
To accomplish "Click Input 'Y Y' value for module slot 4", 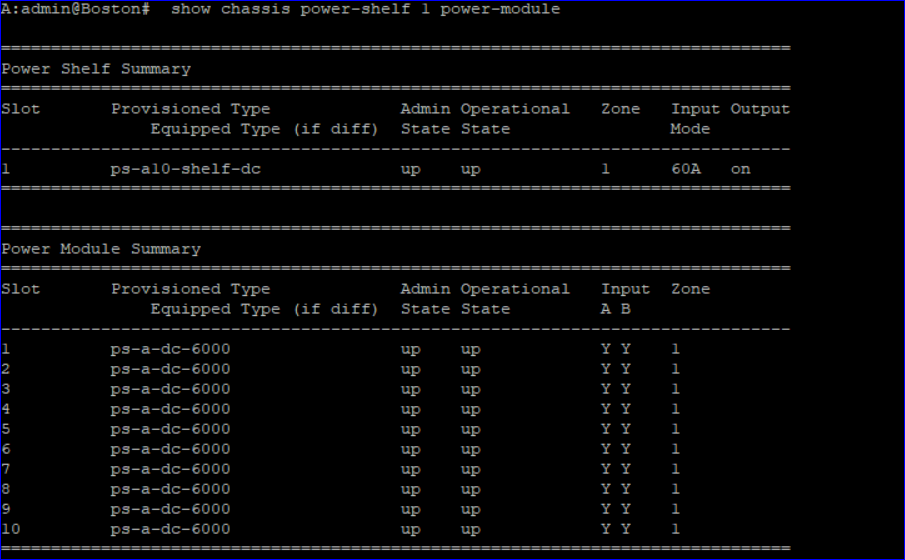I will click(x=615, y=409).
